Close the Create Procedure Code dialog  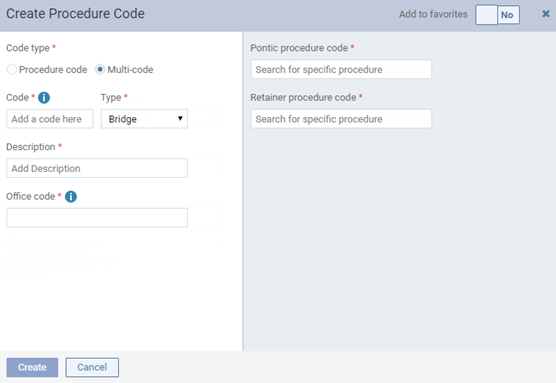pos(546,14)
